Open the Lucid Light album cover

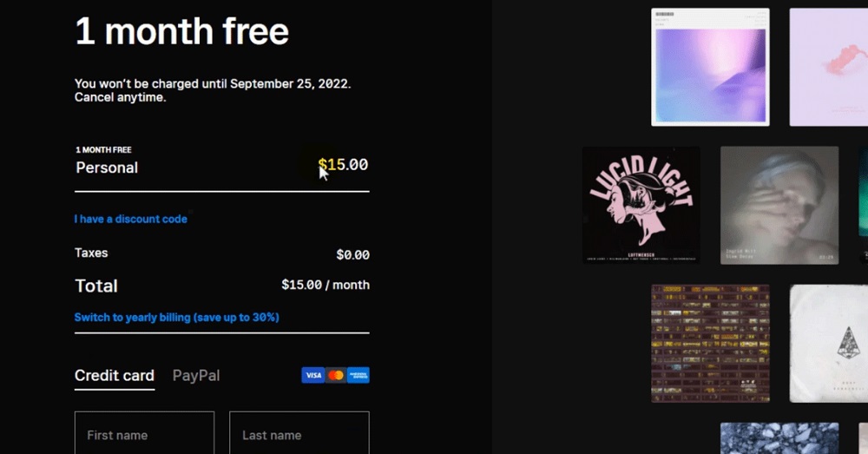[641, 206]
